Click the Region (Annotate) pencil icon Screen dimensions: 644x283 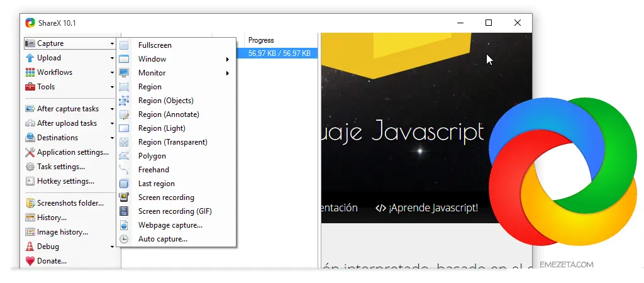click(124, 114)
